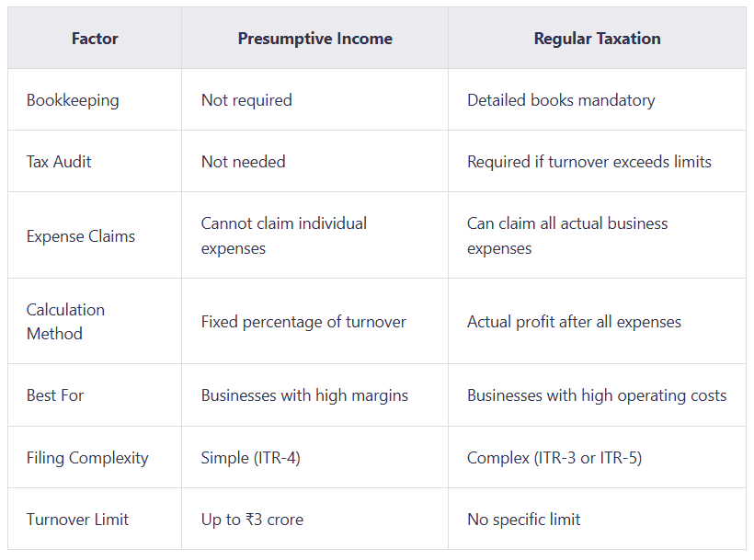Image resolution: width=754 pixels, height=560 pixels.
Task: Click the Calculation Method row label
Action: pyautogui.click(x=65, y=322)
